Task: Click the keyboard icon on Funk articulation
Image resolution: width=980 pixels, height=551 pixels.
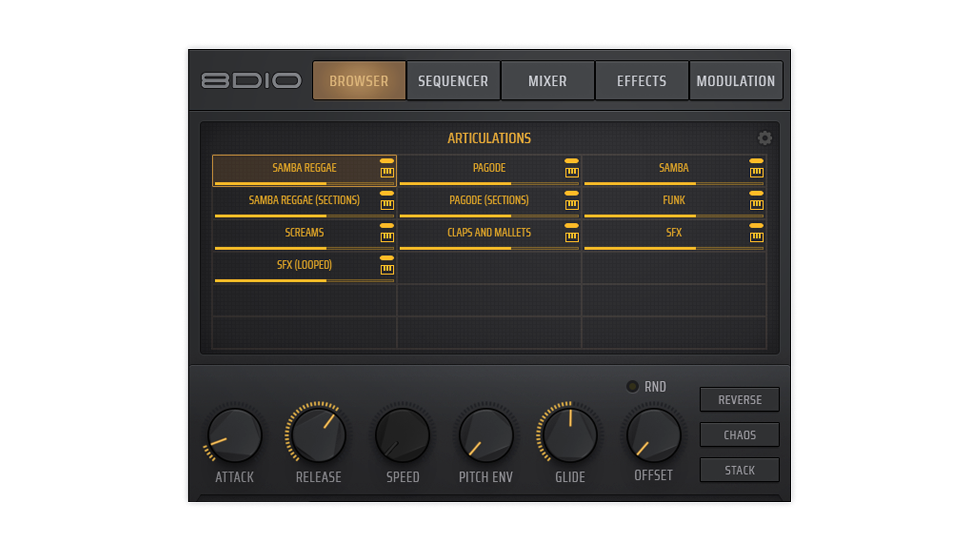Action: [756, 205]
